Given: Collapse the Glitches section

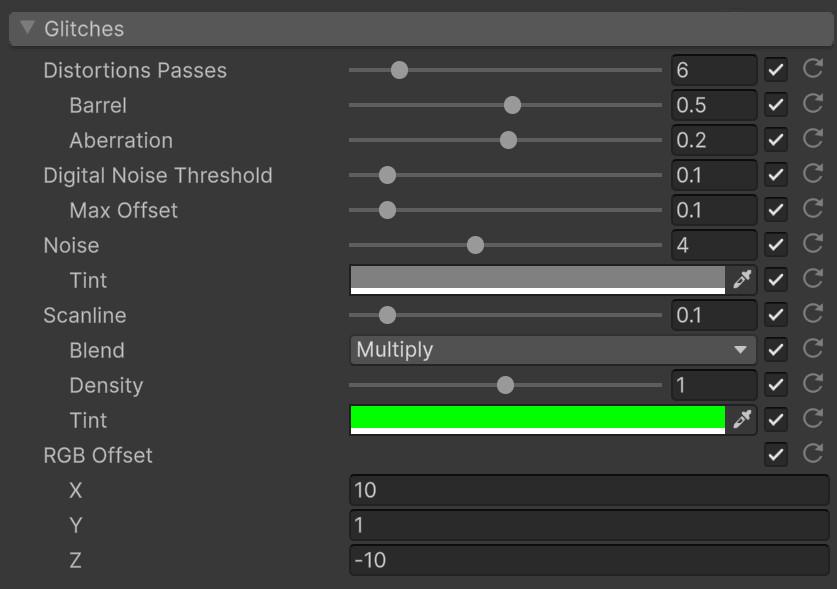Looking at the screenshot, I should tap(27, 28).
